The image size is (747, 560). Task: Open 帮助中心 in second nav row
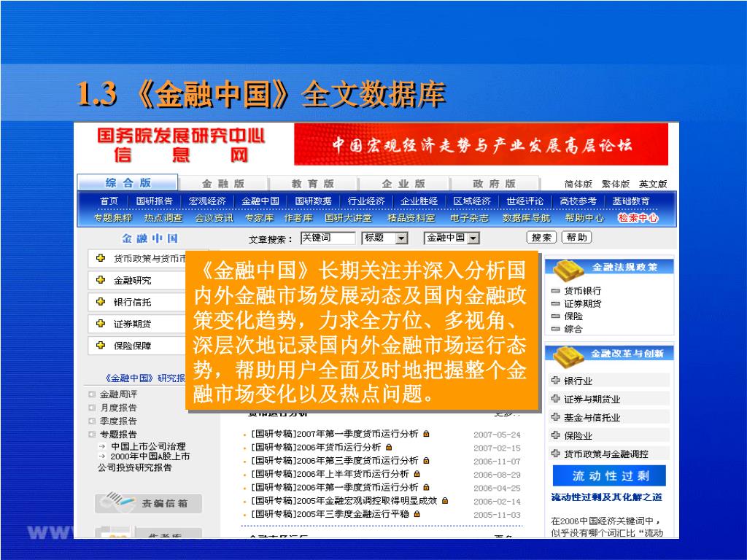[584, 217]
